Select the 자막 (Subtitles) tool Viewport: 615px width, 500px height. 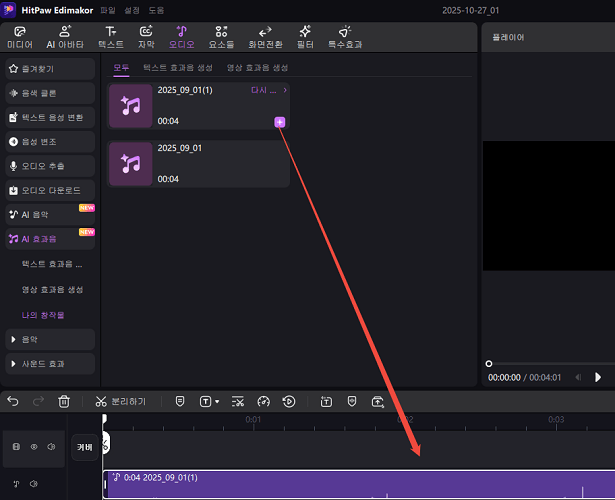pyautogui.click(x=146, y=37)
